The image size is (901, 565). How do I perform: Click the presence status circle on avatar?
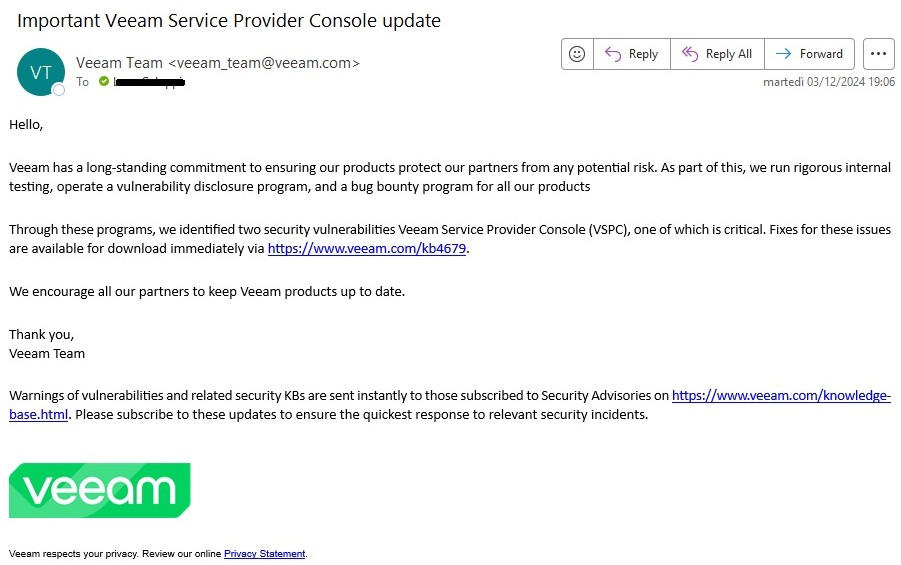(59, 90)
